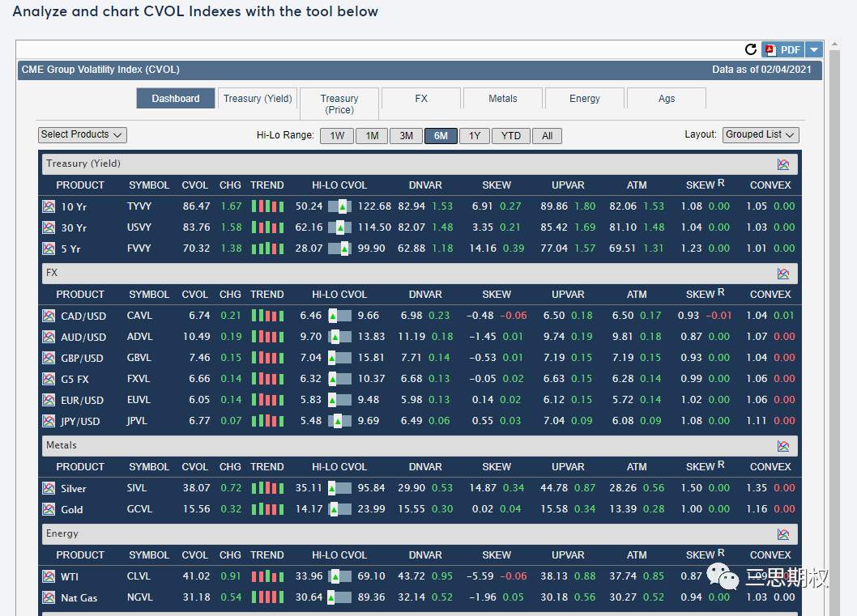Click chart icon for Silver row
The height and width of the screenshot is (616, 857).
[x=49, y=488]
